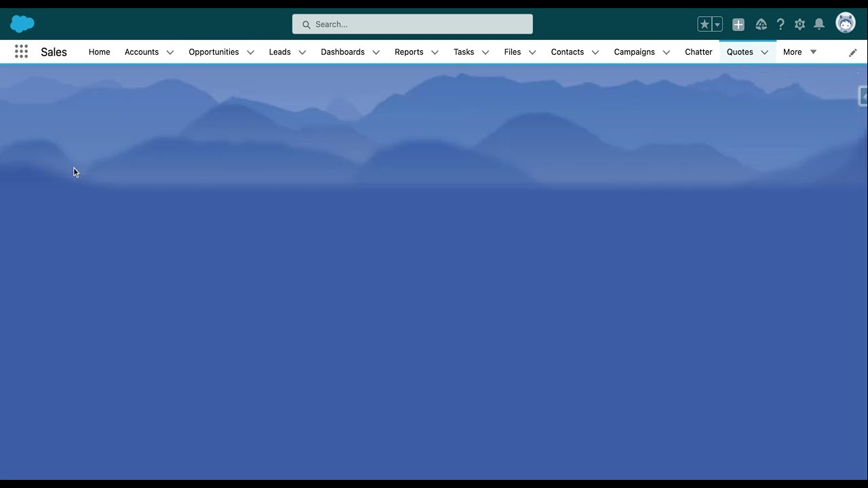Viewport: 868px width, 488px height.
Task: Open the Favorites list dropdown arrow
Action: (717, 24)
